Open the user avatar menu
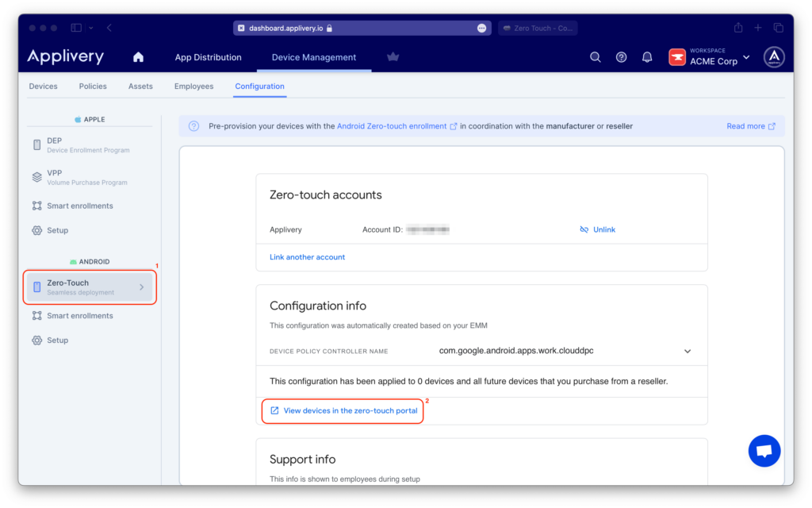Viewport: 812px width, 508px height. tap(774, 57)
